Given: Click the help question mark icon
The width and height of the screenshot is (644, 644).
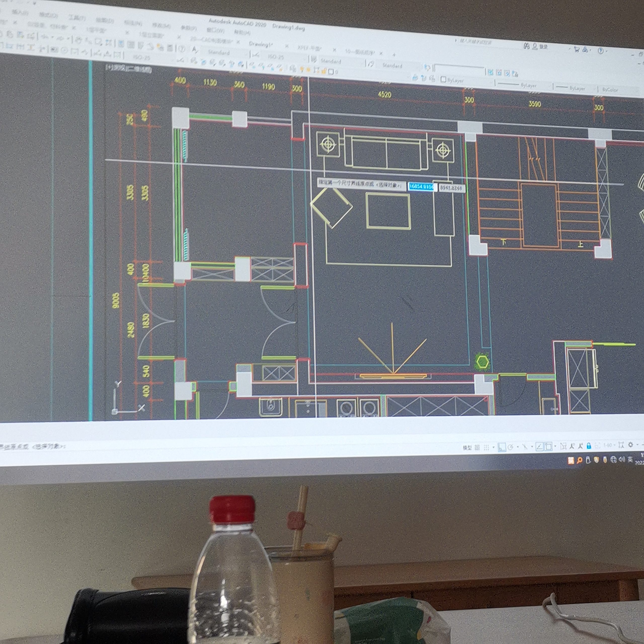Looking at the screenshot, I should click(601, 51).
